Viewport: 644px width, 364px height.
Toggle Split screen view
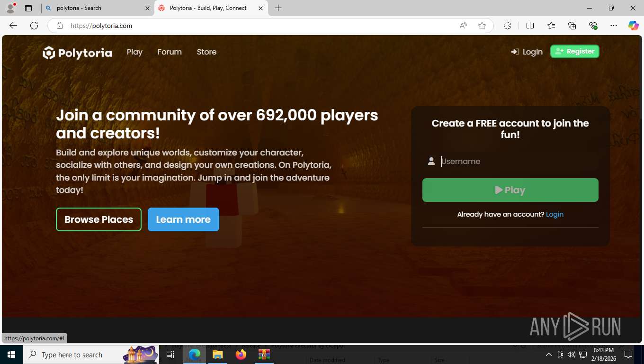530,26
